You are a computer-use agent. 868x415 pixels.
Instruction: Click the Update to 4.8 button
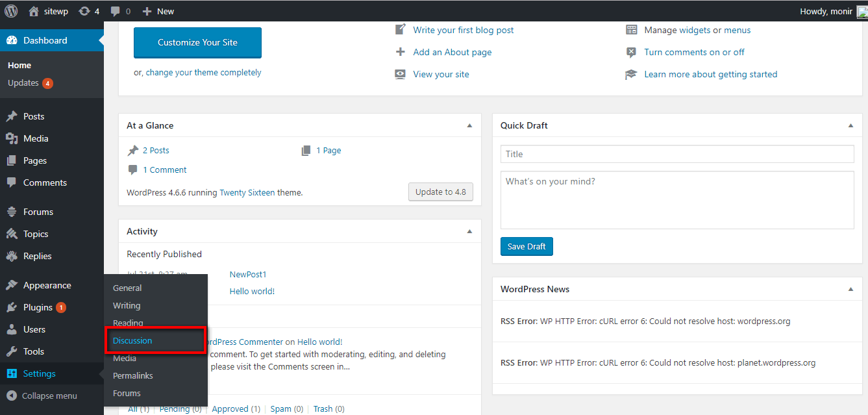click(441, 192)
